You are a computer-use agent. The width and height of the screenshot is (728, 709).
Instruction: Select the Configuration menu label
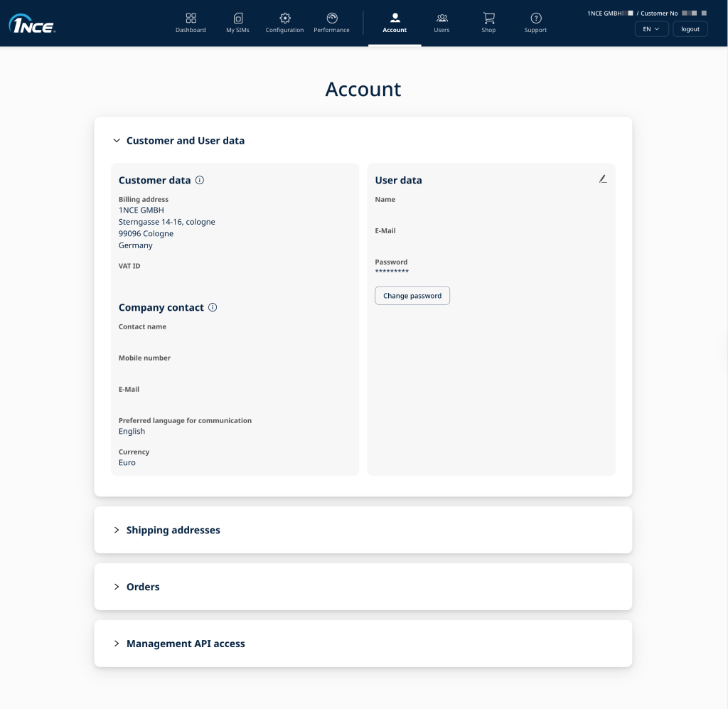click(x=284, y=30)
